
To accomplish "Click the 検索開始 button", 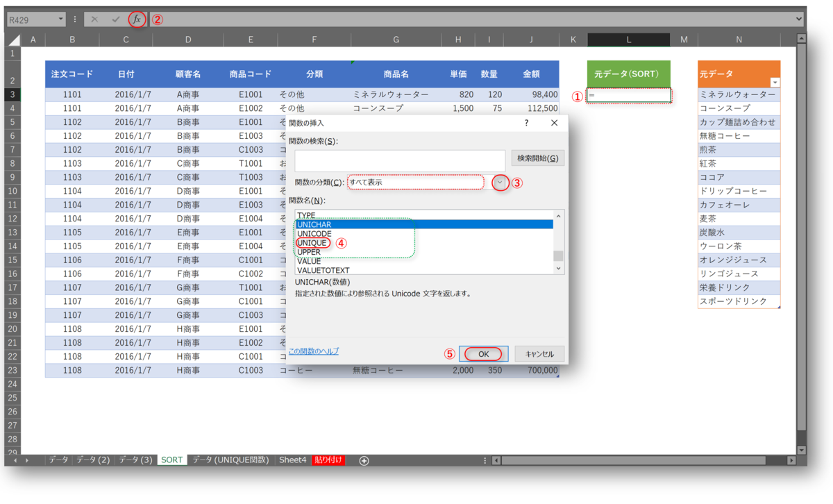I will click(537, 158).
